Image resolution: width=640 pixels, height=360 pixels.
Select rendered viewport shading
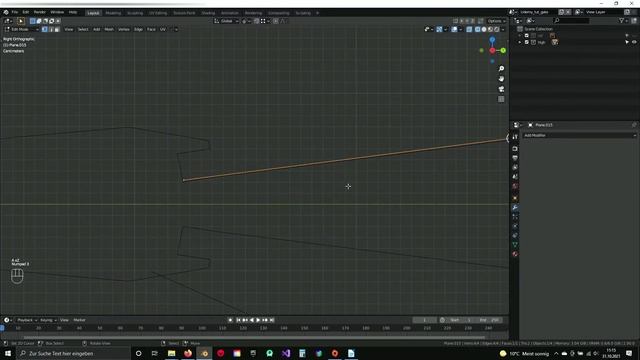pyautogui.click(x=497, y=29)
